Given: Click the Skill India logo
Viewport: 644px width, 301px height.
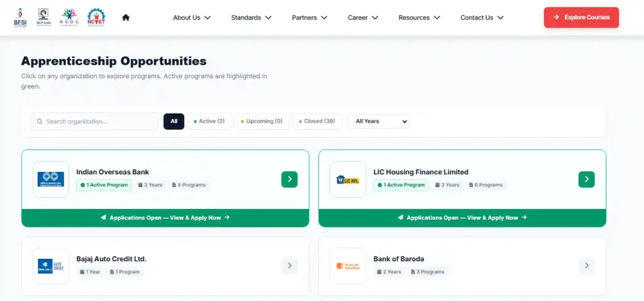Looking at the screenshot, I should tap(44, 18).
